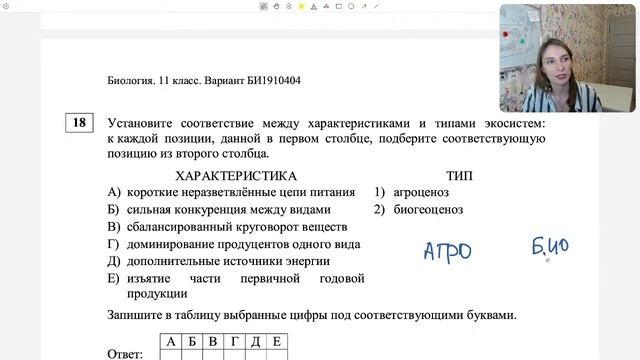This screenshot has width=640, height=360.
Task: Click the ХАРАКТЕРИСТИКА column heading
Action: (236, 176)
